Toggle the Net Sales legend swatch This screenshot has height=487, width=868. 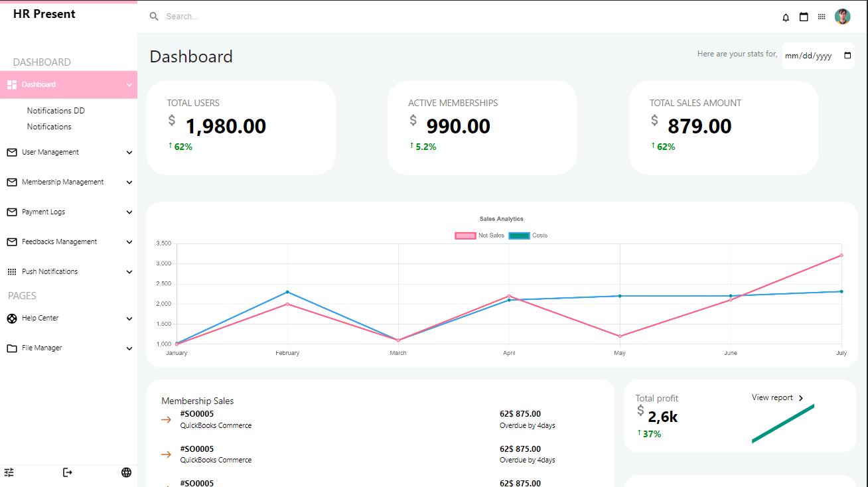tap(465, 236)
